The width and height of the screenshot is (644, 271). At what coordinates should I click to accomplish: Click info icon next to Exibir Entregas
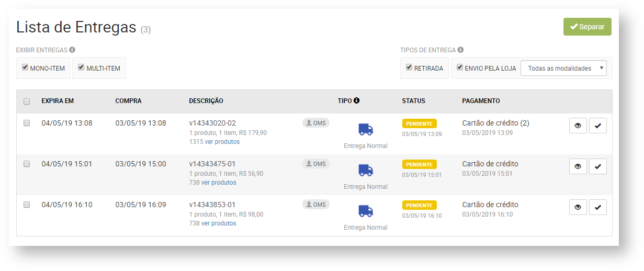(72, 50)
